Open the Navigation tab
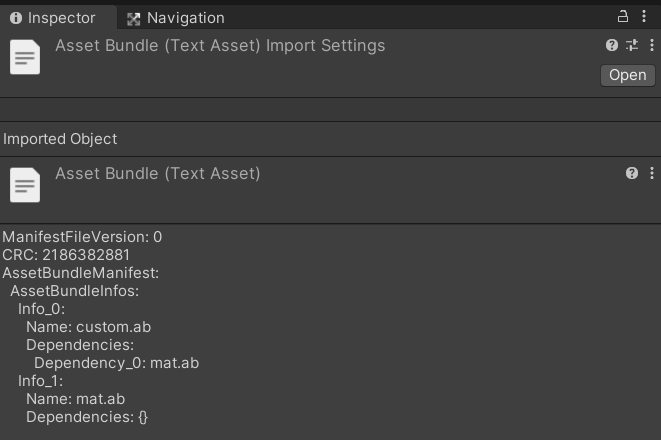Viewport: 661px width, 440px height. point(176,18)
